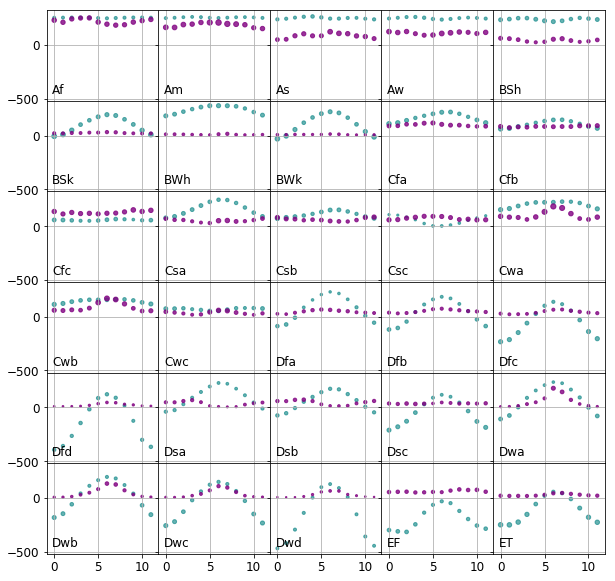Image resolution: width=615 pixels, height=581 pixels.
Task: Click the Dwb subplot label
Action: point(65,543)
